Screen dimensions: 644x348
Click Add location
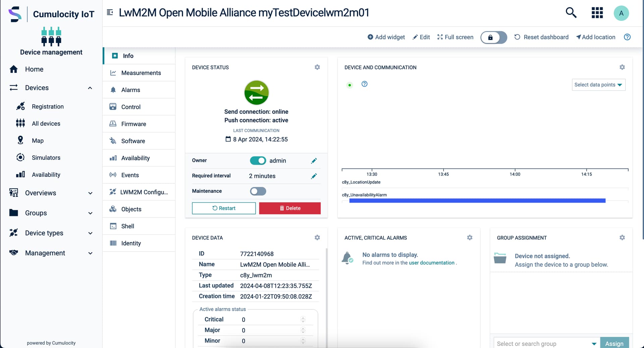tap(596, 37)
